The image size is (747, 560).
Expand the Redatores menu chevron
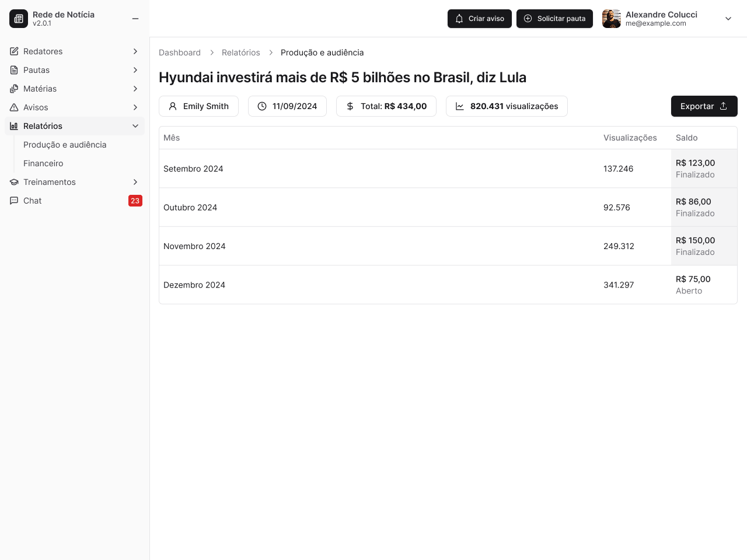click(x=135, y=51)
